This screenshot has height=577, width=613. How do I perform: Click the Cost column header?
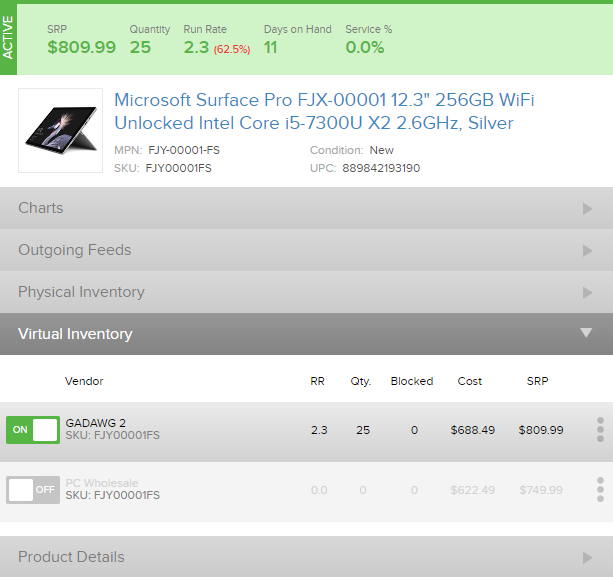click(x=470, y=381)
